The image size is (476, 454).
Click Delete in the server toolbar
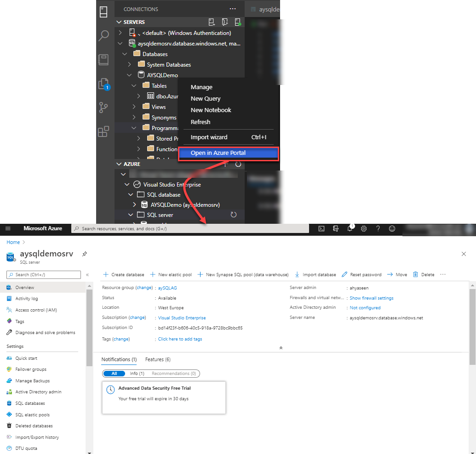(x=424, y=274)
